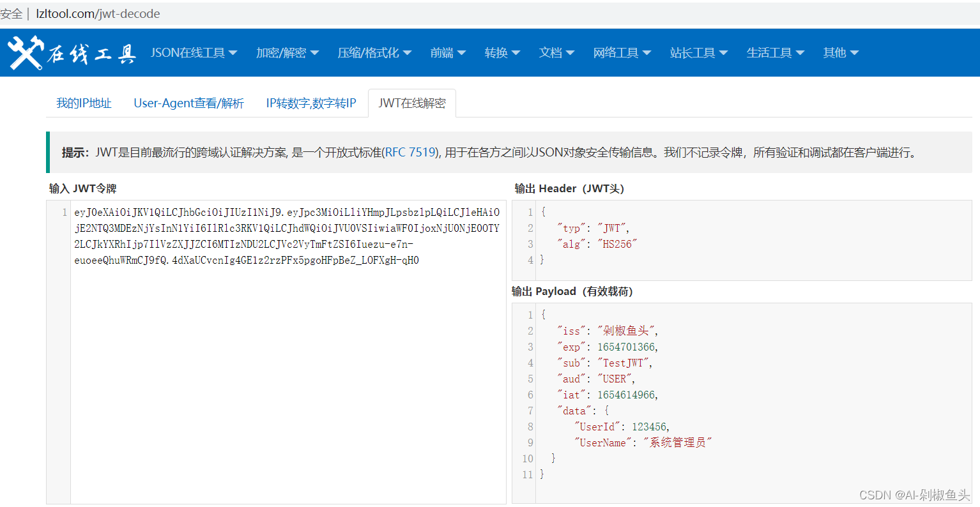Open the 生活工具 dropdown

pos(775,53)
